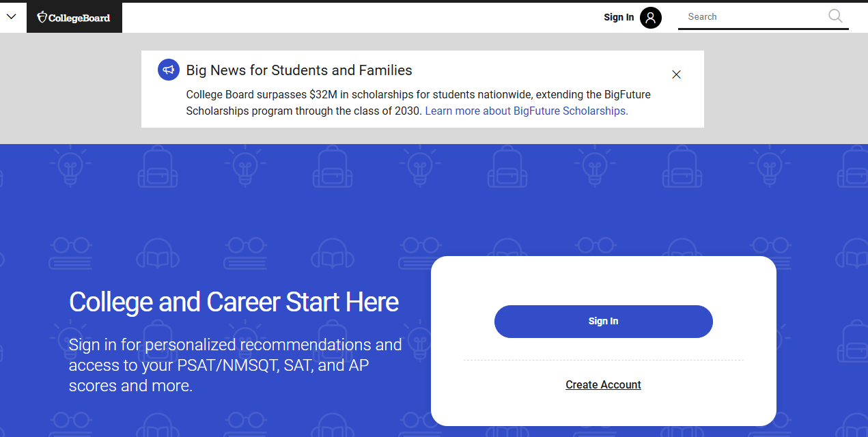Click the 'scores and more.' text line

tap(130, 386)
